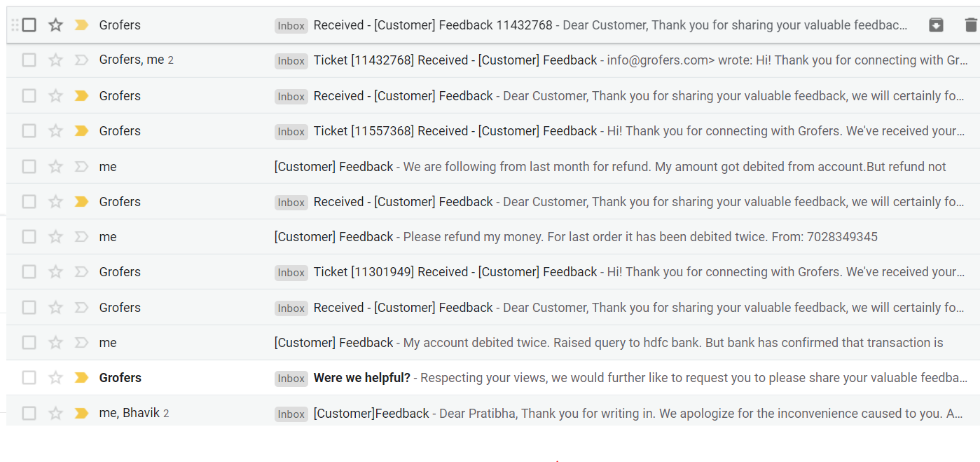
Task: Click drag handle of the first Grofers email
Action: tap(15, 25)
